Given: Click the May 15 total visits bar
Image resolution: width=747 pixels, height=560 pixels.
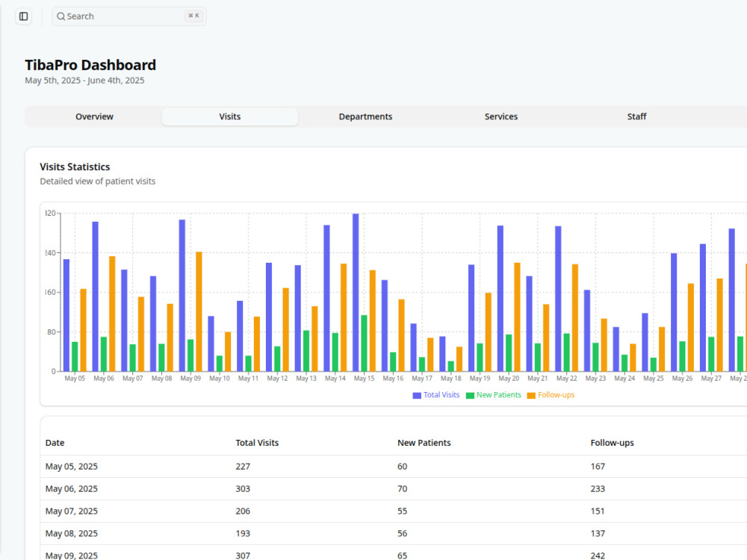Looking at the screenshot, I should click(356, 293).
